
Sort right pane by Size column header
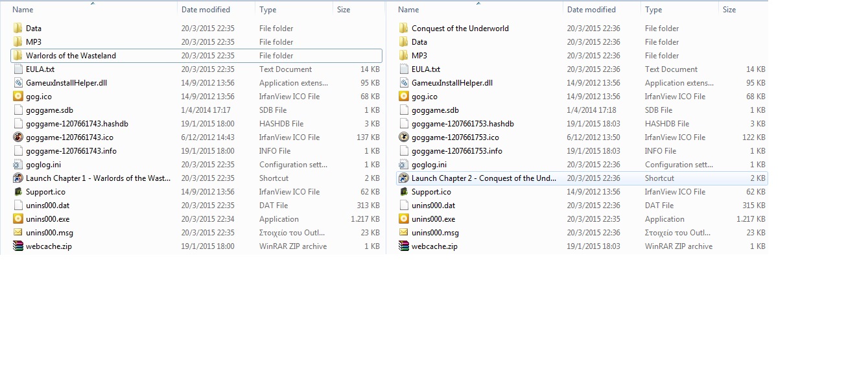click(x=729, y=10)
